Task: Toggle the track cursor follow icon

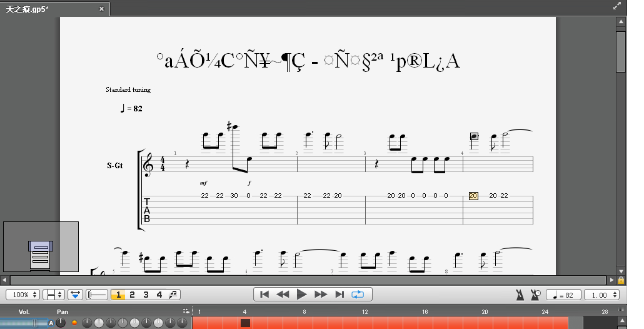Action: pyautogui.click(x=75, y=295)
